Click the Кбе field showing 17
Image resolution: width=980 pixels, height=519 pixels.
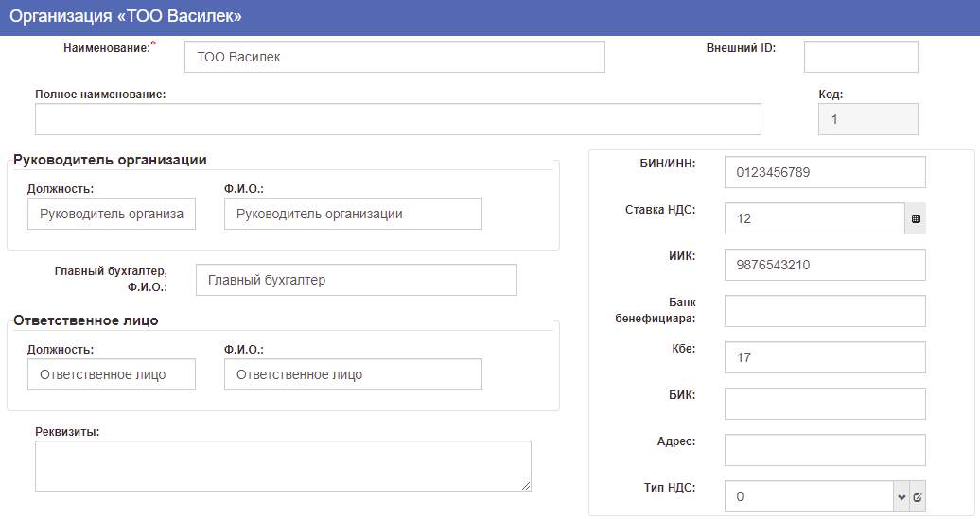click(x=825, y=357)
